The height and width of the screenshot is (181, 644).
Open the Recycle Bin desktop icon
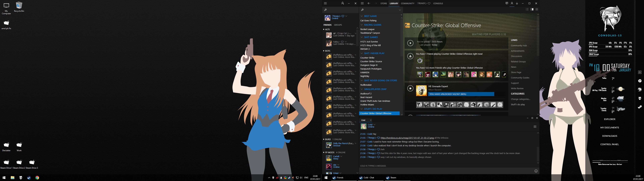point(19,7)
